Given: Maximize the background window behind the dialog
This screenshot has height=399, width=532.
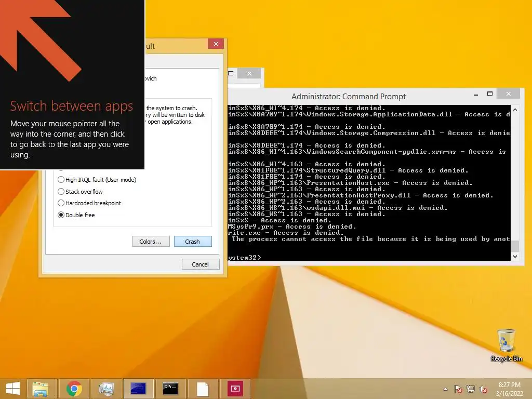Looking at the screenshot, I should click(x=231, y=73).
